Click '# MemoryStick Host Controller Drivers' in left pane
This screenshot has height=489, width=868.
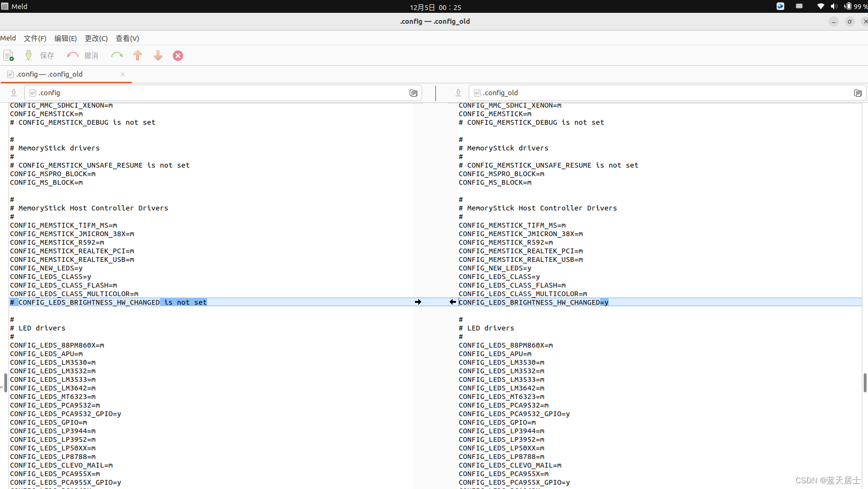point(89,208)
